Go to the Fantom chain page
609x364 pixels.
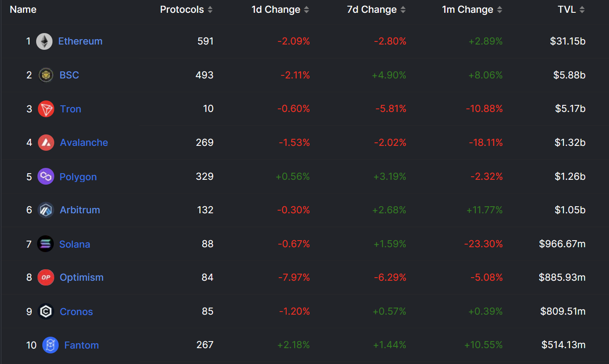[82, 345]
